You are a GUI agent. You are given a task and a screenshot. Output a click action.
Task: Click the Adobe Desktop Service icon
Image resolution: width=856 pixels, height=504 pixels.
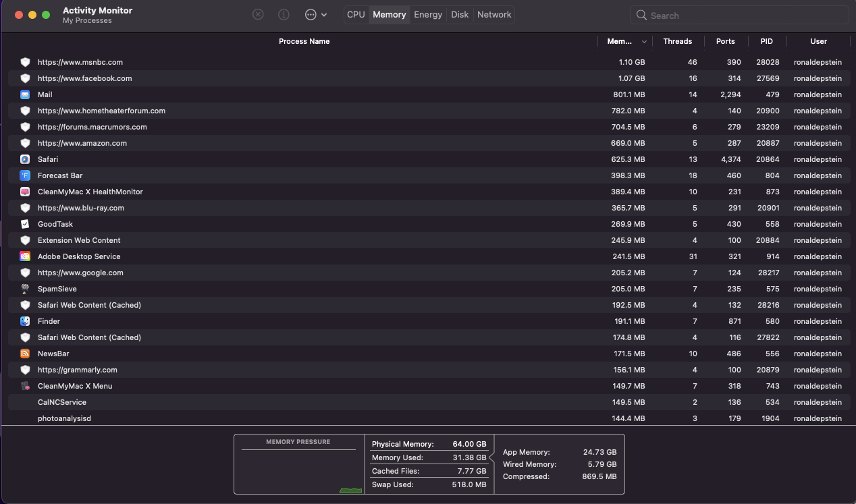pyautogui.click(x=25, y=256)
